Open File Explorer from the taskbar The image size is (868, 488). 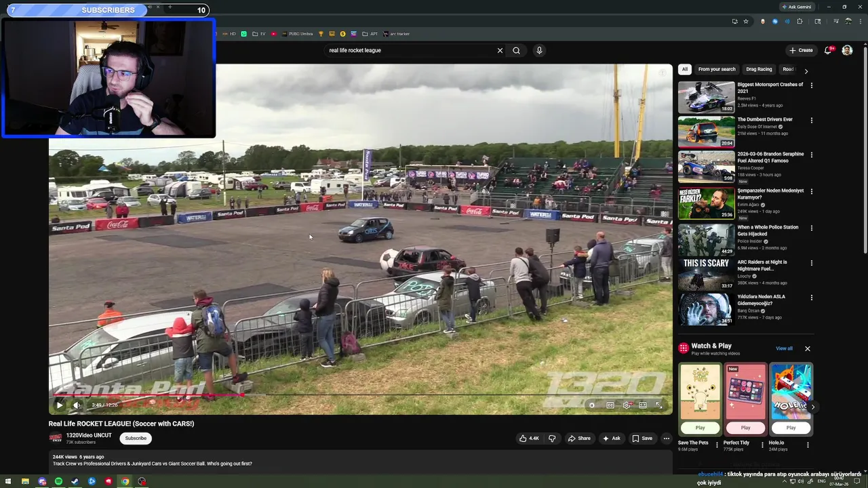(x=25, y=482)
